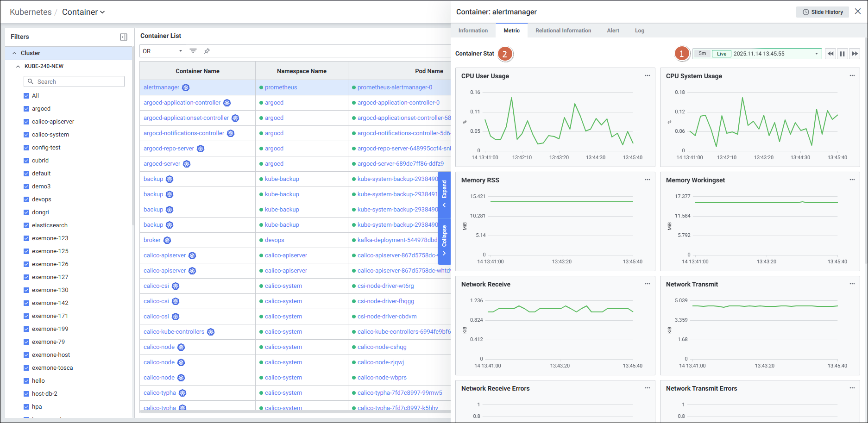This screenshot has height=423, width=868.
Task: Pause the live metric updates
Action: point(843,54)
